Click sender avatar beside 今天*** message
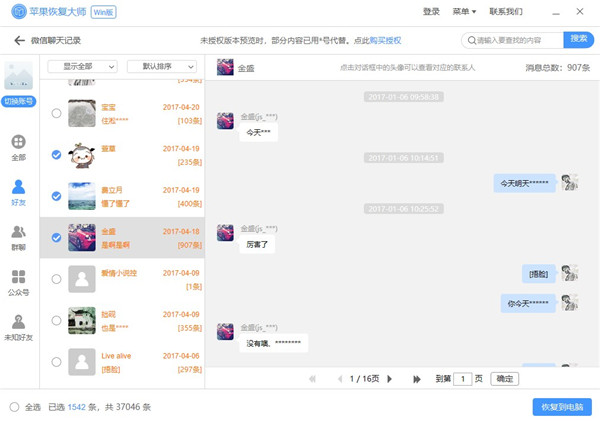The width and height of the screenshot is (600, 421). click(x=225, y=121)
